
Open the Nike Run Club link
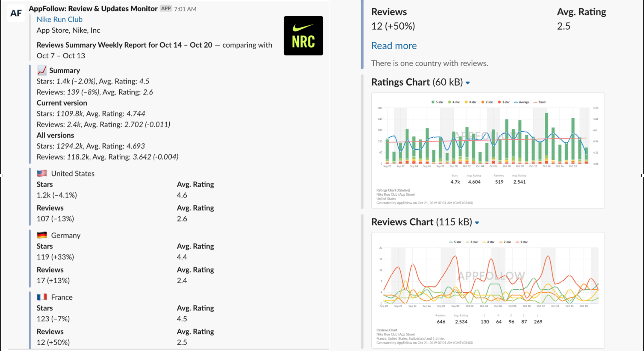[x=60, y=19]
